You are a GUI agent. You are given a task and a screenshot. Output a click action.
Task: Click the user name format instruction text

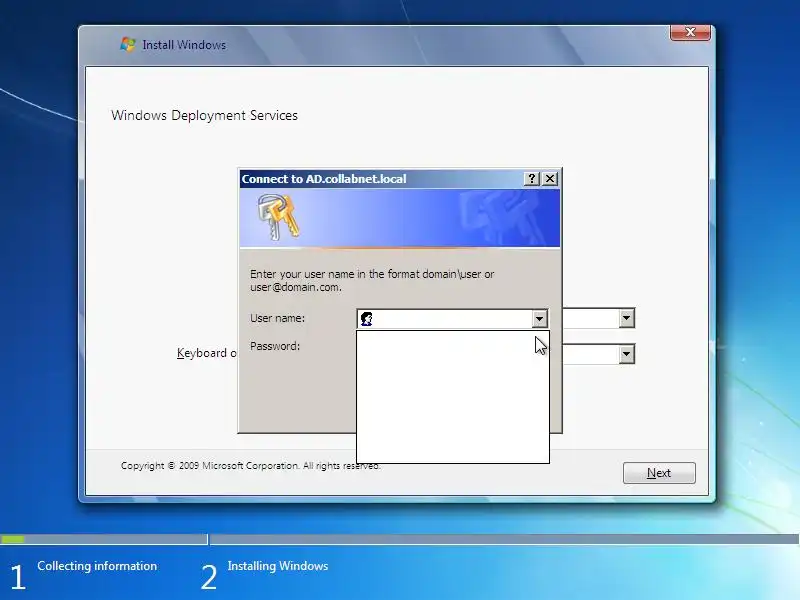click(372, 281)
